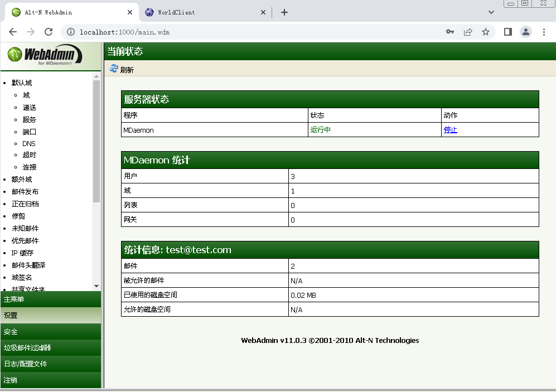Expand the 主菜单 sidebar section
This screenshot has height=392, width=556.
coord(51,299)
